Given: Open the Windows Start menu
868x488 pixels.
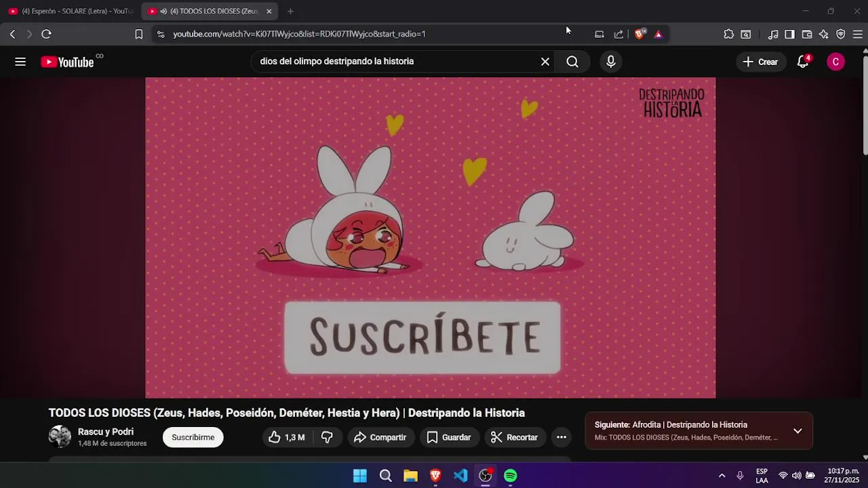Looking at the screenshot, I should point(360,476).
